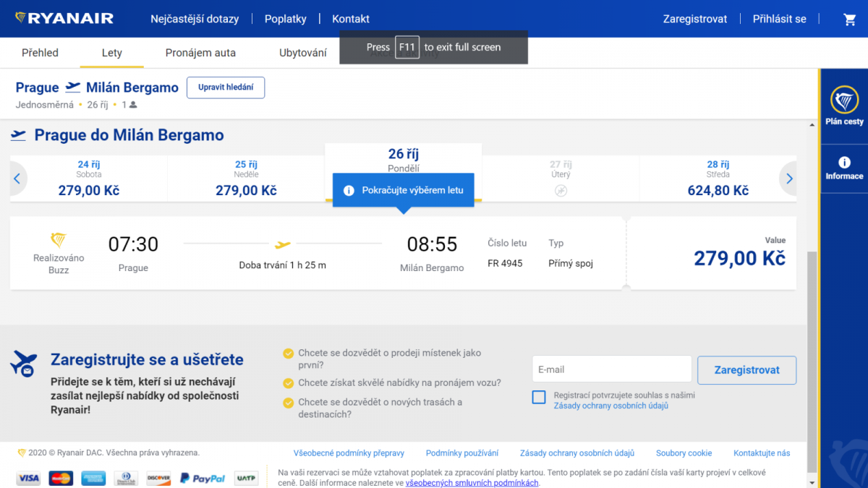Click the info icon in blue tooltip
The image size is (868, 488).
(x=349, y=190)
